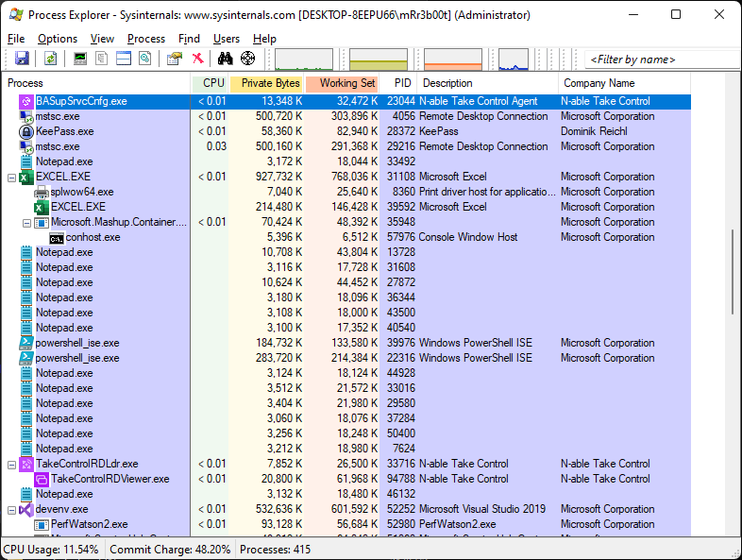Collapse the EXCEL.EXE process tree

coord(11,178)
